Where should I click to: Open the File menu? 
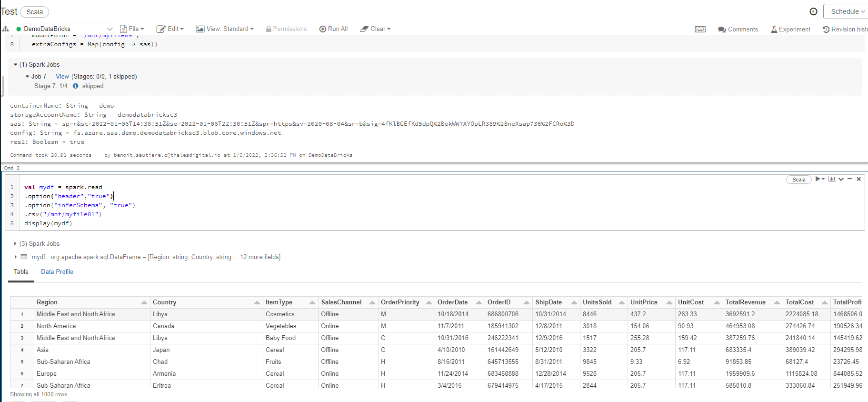[x=132, y=29]
